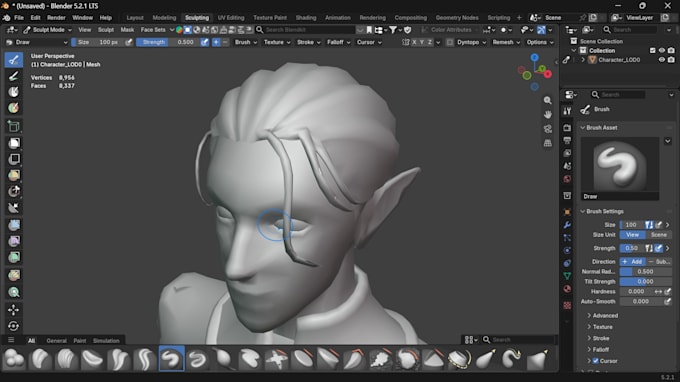
Task: Set Direction to Add
Action: point(632,261)
